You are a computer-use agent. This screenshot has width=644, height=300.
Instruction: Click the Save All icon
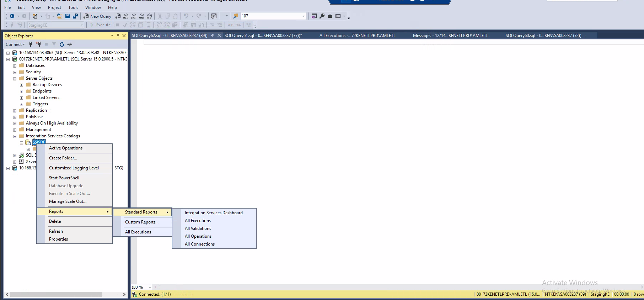(x=75, y=16)
